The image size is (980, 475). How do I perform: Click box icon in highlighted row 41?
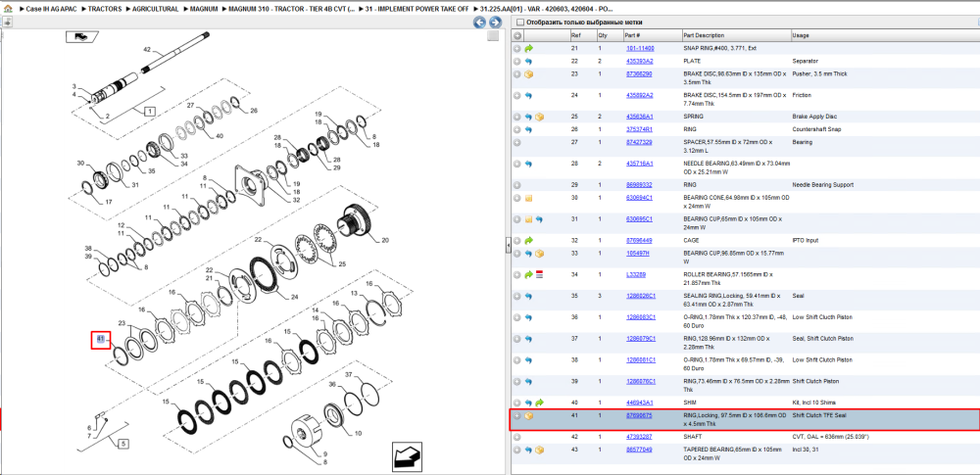529,416
